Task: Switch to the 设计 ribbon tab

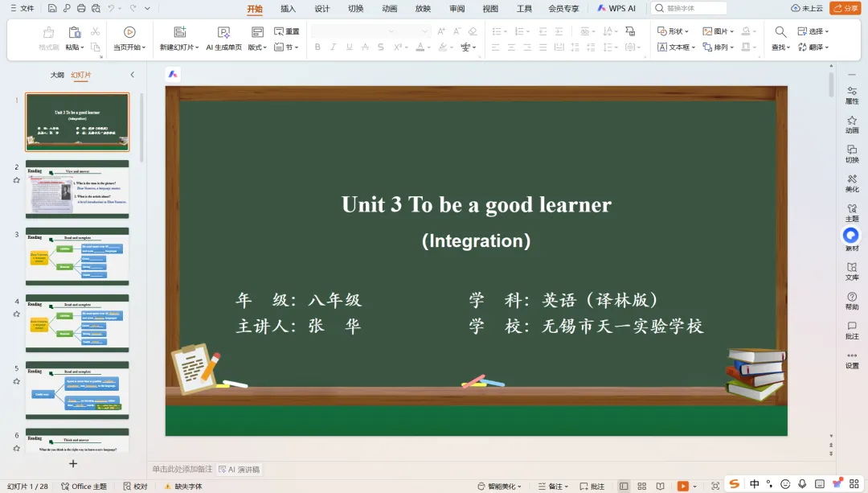Action: click(x=321, y=8)
